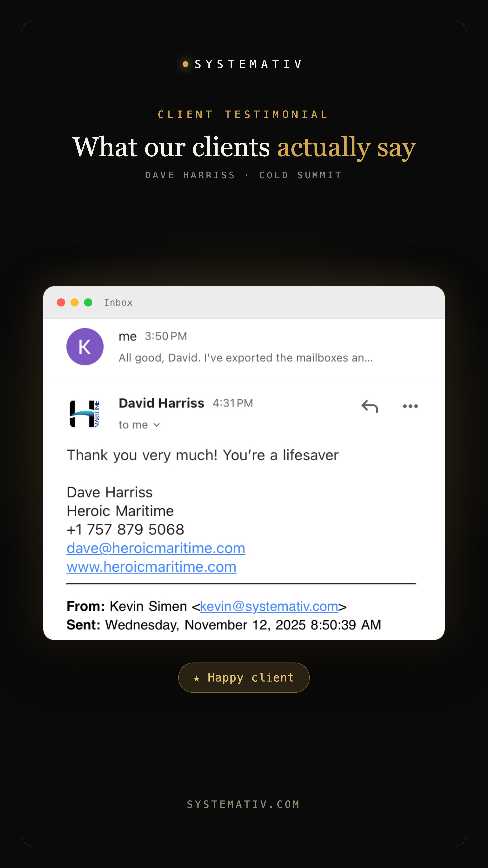The width and height of the screenshot is (488, 868).
Task: Click the green maximize window dot
Action: click(x=88, y=303)
